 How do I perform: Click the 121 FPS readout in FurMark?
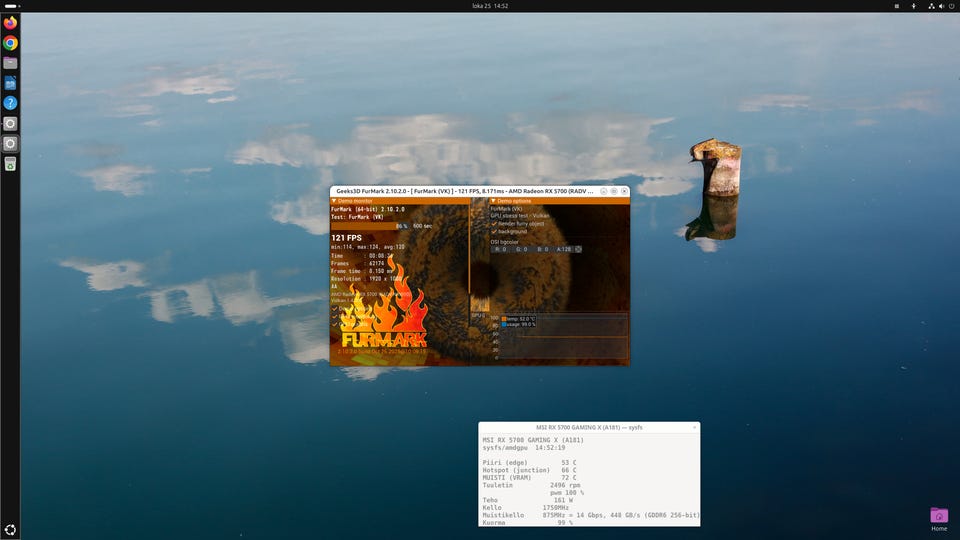(347, 238)
